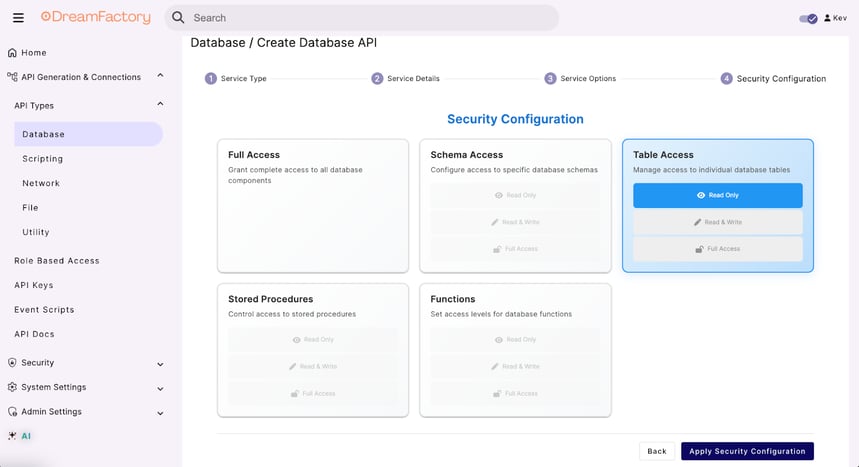Click the Database / Create Database API heading
The height and width of the screenshot is (467, 859).
coord(284,43)
